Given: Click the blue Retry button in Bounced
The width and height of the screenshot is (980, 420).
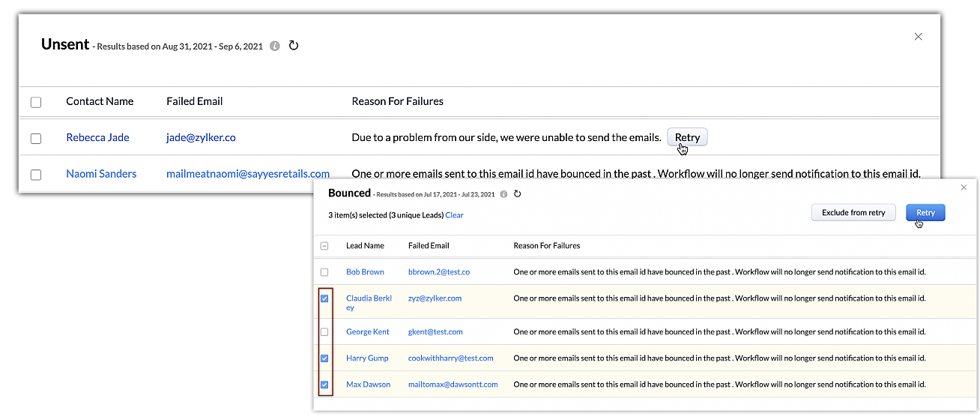Looking at the screenshot, I should click(x=925, y=213).
